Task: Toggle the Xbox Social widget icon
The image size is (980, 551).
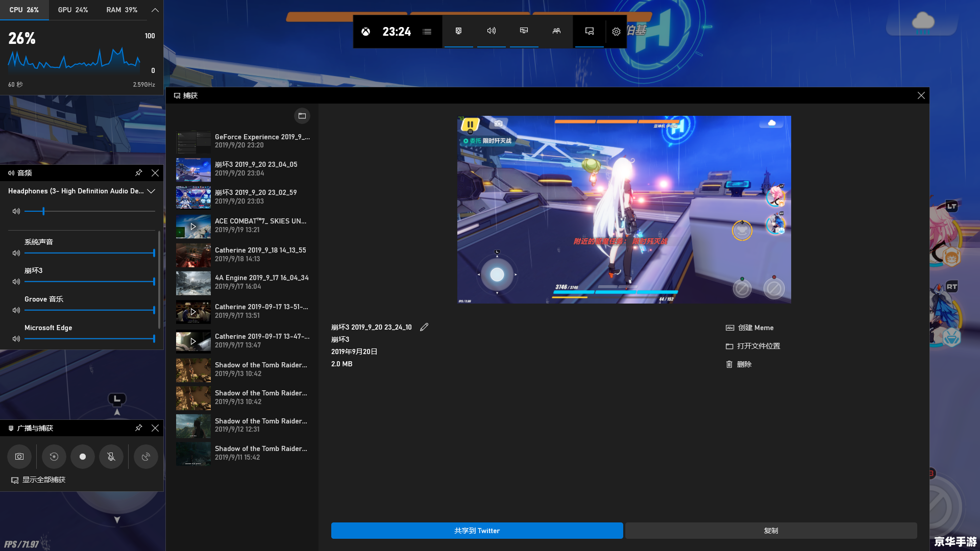Action: pos(556,31)
